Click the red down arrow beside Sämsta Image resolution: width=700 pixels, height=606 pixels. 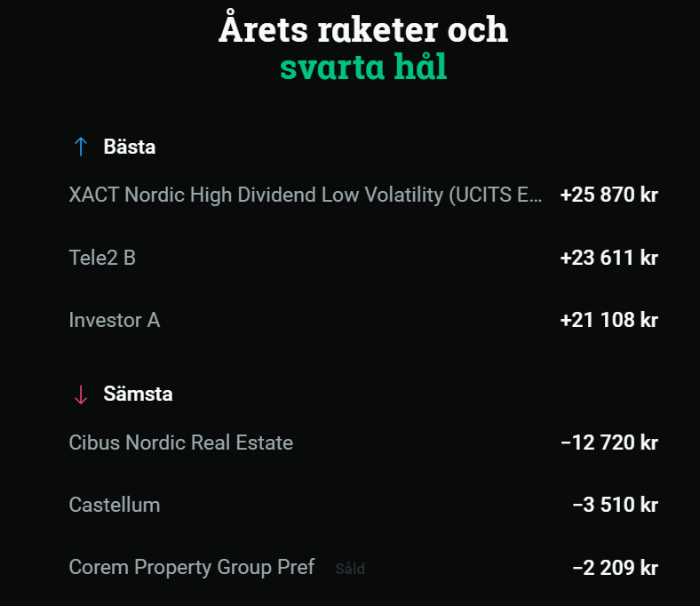(x=81, y=395)
